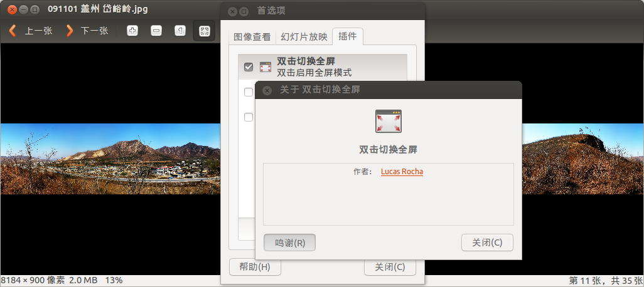This screenshot has width=644, height=287.
Task: Select the 插件 tab
Action: [348, 36]
